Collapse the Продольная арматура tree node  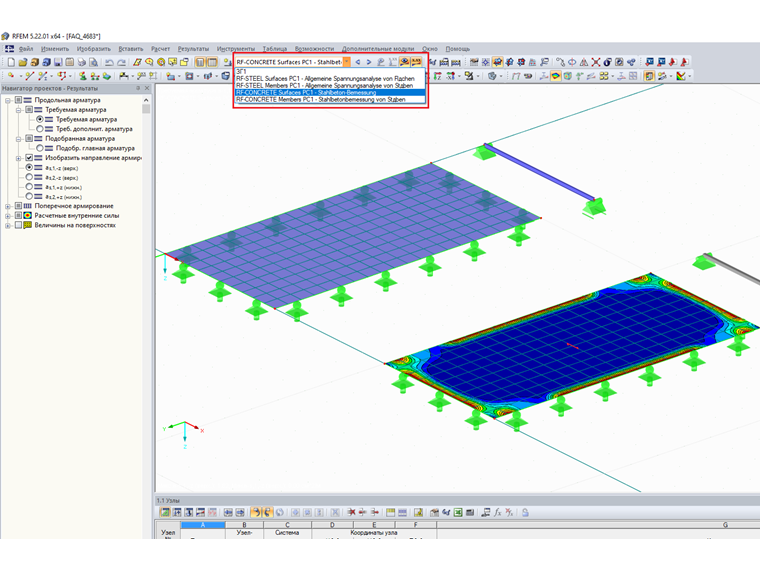pyautogui.click(x=8, y=100)
